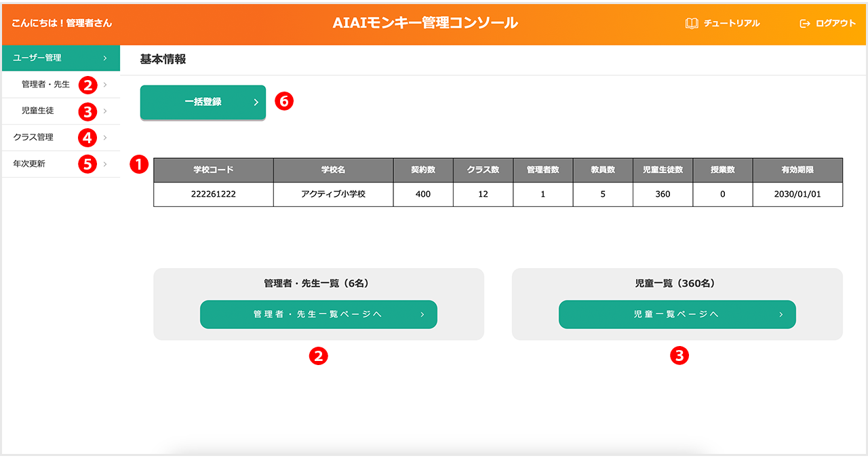Viewport: 868px width, 458px height.
Task: Open 管理者・先生一覧ページへ button
Action: (318, 315)
